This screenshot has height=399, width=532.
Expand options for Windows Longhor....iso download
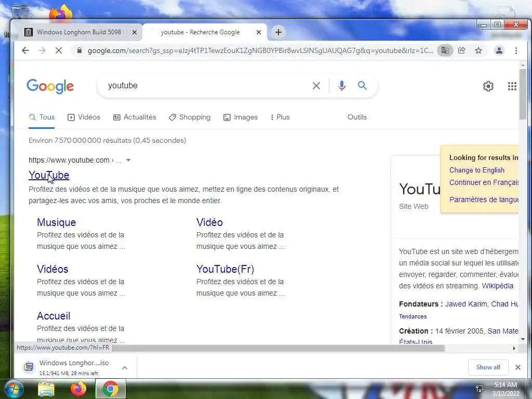(x=125, y=368)
